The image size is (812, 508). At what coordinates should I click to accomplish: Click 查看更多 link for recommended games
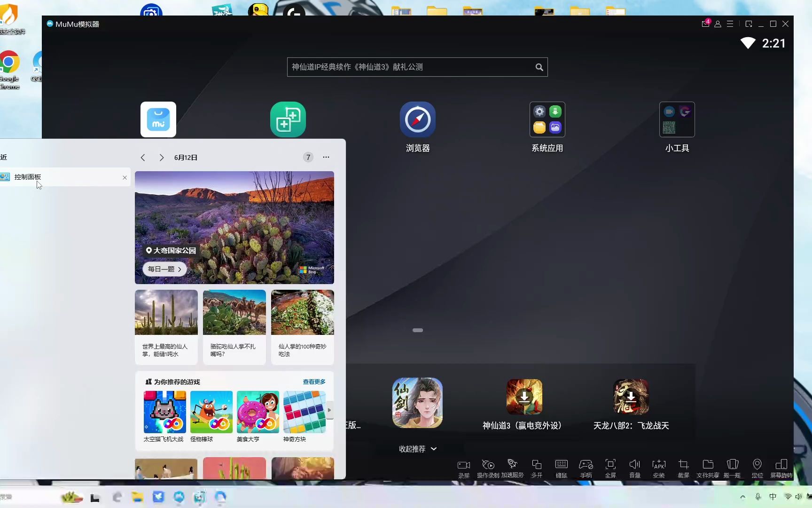pos(314,381)
